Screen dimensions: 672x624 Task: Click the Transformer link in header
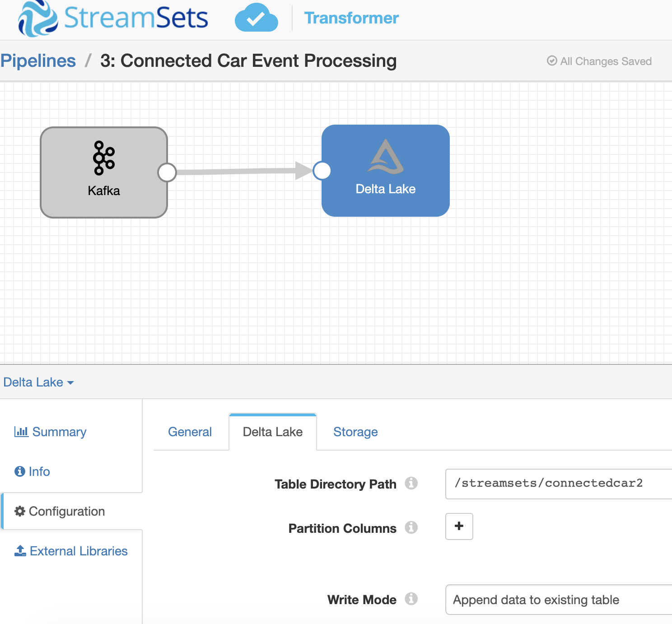(351, 18)
